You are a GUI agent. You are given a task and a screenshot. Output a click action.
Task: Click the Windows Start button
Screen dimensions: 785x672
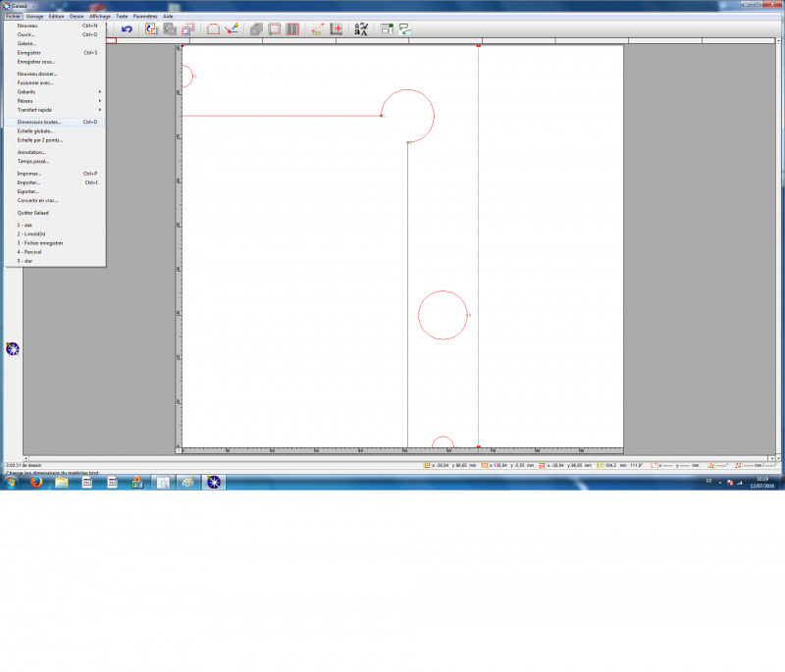[x=11, y=483]
